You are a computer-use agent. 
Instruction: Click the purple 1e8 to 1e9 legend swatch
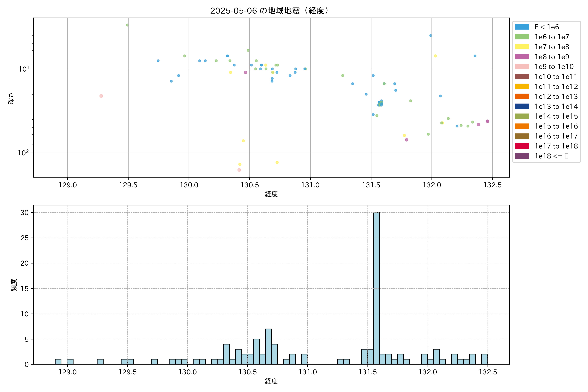(522, 57)
